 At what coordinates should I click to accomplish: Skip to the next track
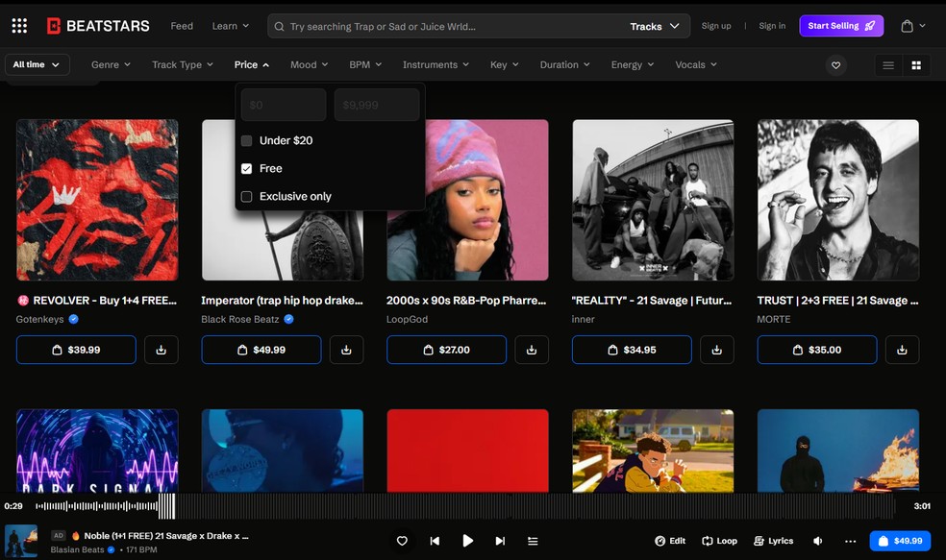[500, 541]
